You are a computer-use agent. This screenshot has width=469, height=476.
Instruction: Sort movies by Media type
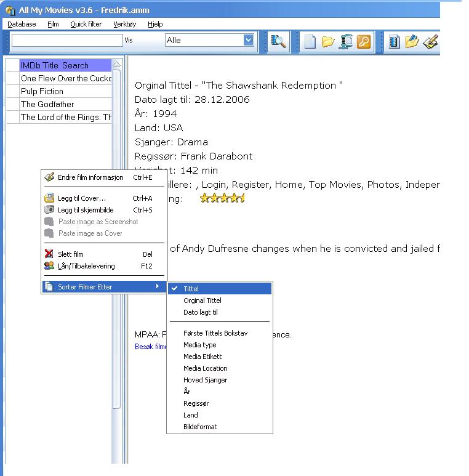[x=220, y=345]
